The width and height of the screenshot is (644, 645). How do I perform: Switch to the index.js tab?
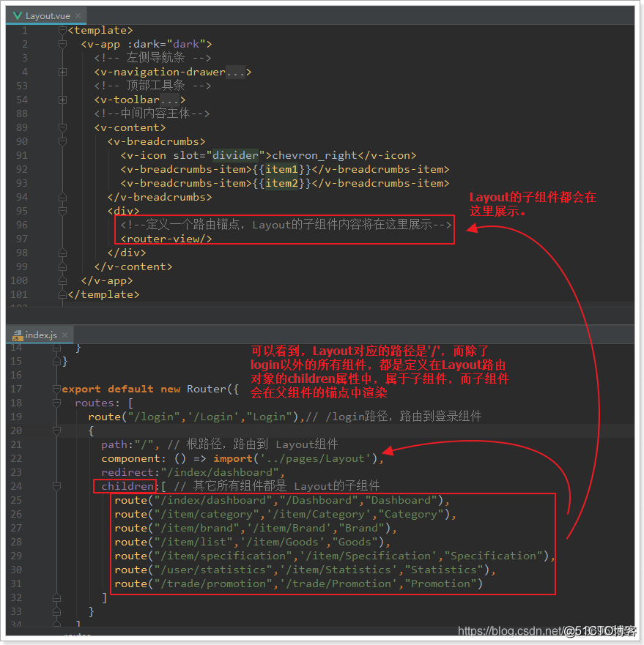click(x=41, y=335)
